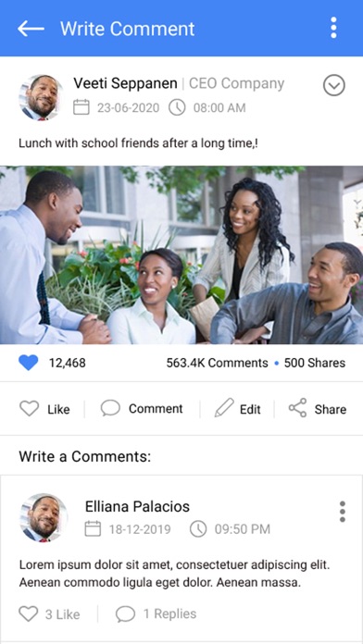Tap Veeti Seppanen's profile picture

[x=41, y=98]
